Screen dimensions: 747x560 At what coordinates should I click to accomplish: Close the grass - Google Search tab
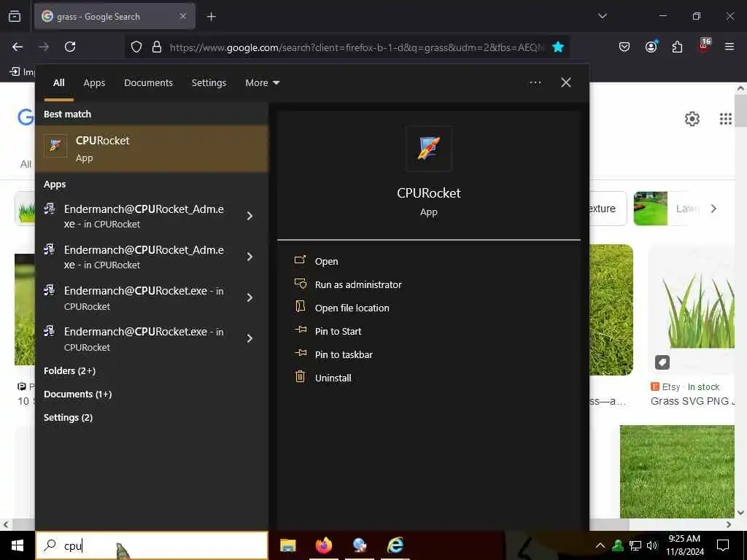coord(183,16)
